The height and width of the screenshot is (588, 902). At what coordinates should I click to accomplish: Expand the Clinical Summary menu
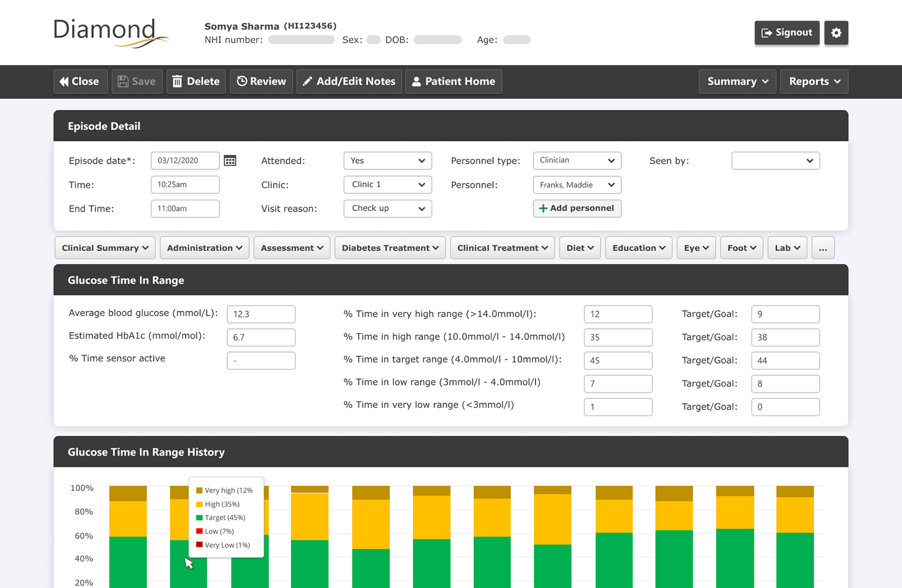(x=105, y=248)
